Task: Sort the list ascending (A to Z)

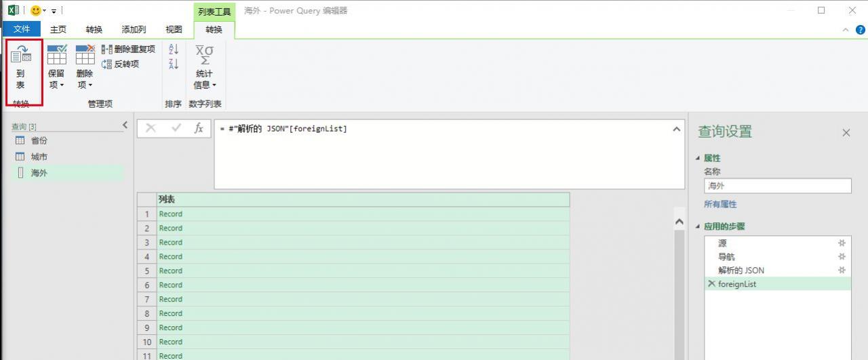Action: pyautogui.click(x=174, y=49)
